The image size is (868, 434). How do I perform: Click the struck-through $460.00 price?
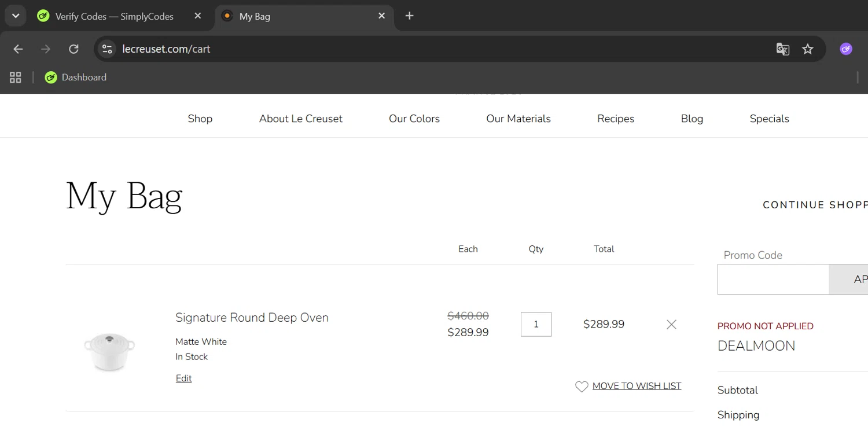point(468,316)
